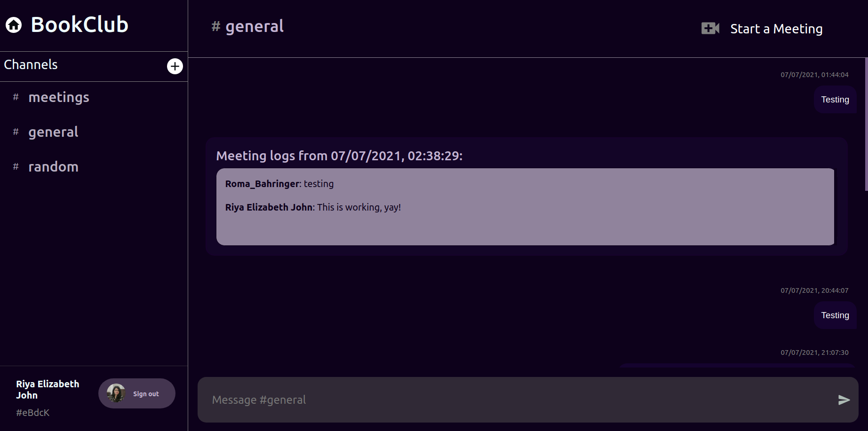Open the general channel in sidebar
Viewport: 868px width, 431px height.
pos(53,132)
